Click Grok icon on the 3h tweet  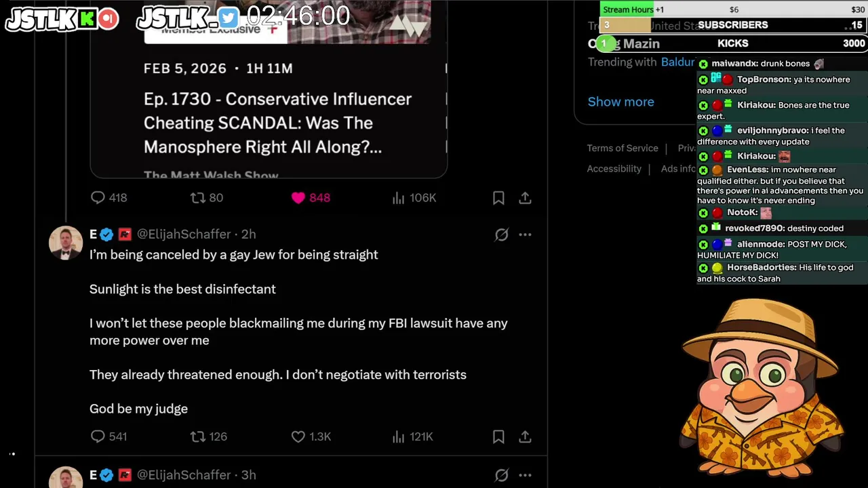pos(501,475)
